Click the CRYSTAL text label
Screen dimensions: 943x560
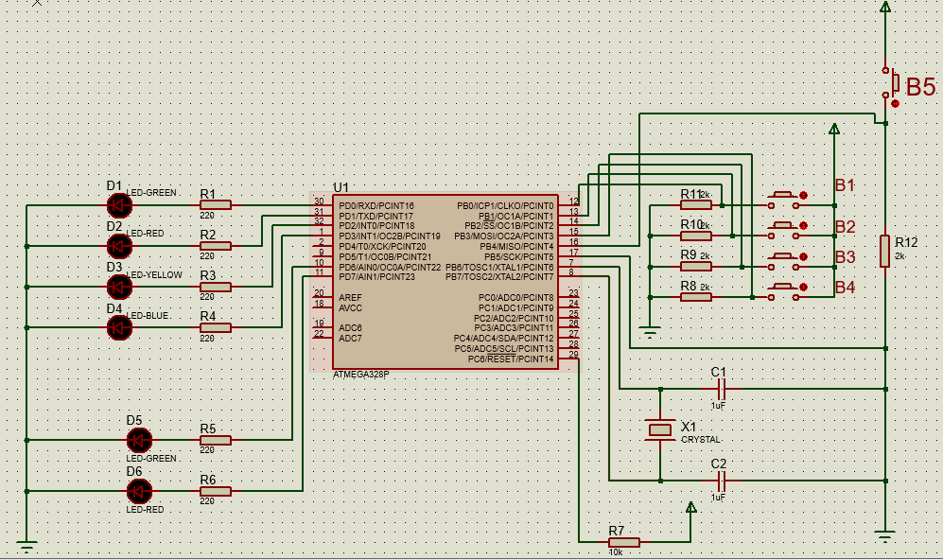(x=701, y=440)
